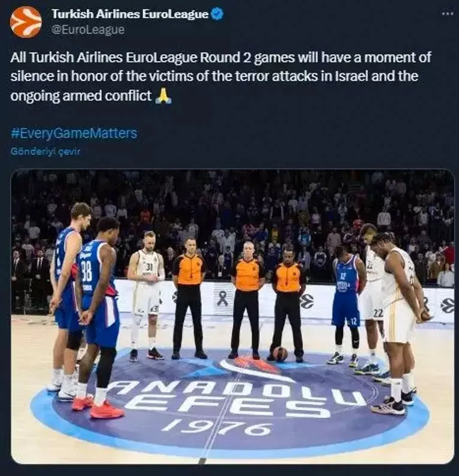Open the three-dot more options menu
The image size is (459, 476).
(448, 13)
